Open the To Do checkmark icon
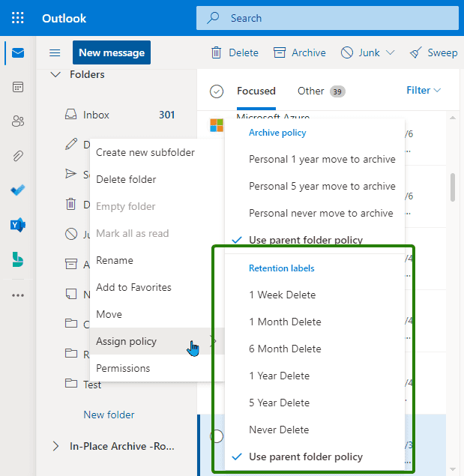 click(18, 190)
